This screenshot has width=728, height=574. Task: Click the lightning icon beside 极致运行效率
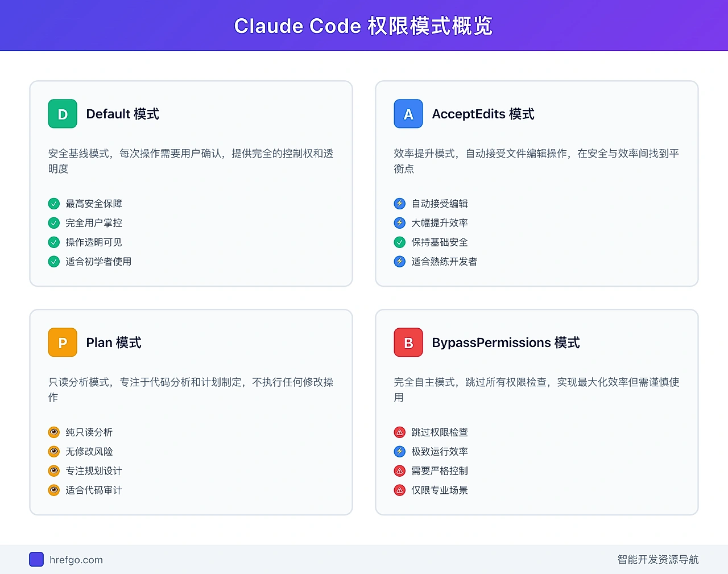[400, 452]
